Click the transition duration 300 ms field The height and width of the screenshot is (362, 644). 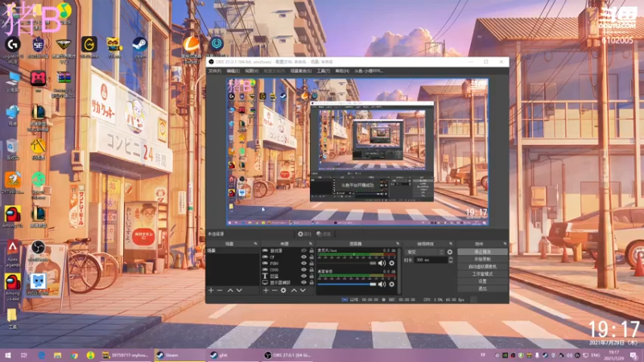(x=431, y=260)
